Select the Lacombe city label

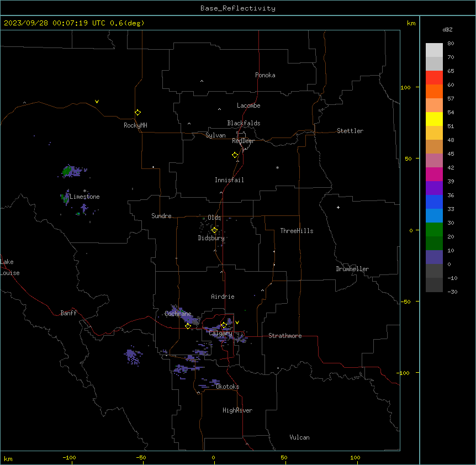[x=248, y=105]
